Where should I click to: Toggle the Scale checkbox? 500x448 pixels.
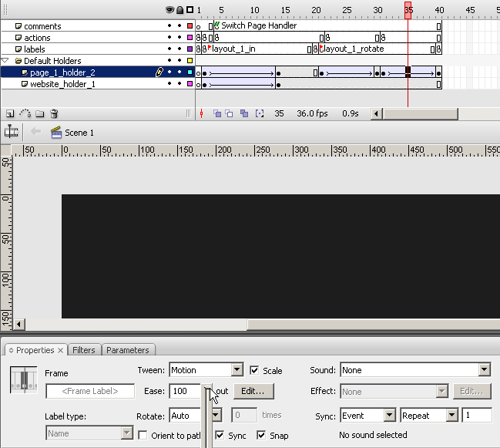[x=255, y=371]
